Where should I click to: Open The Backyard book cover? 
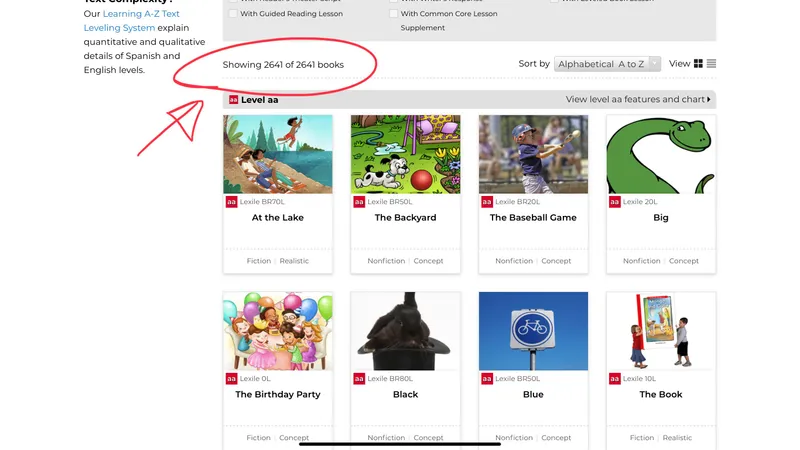pos(406,154)
